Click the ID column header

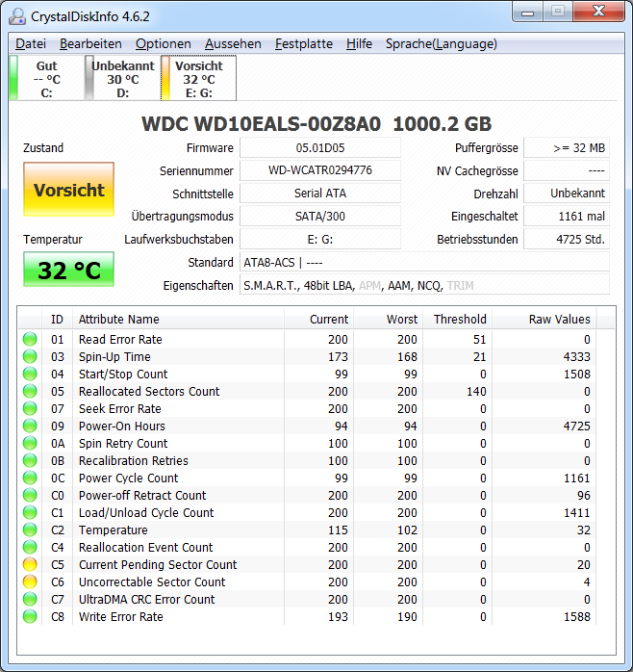point(57,320)
